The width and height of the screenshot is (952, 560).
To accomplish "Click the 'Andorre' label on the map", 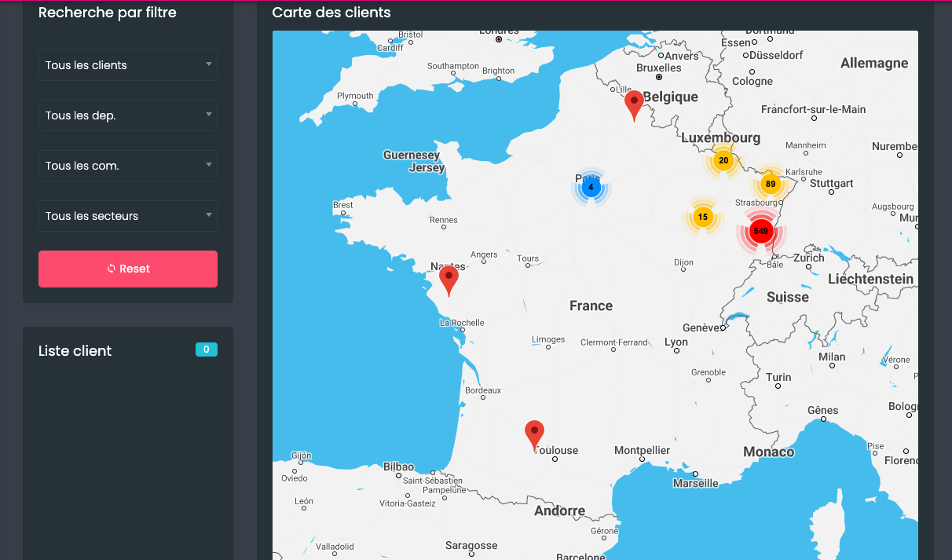I will click(x=560, y=511).
